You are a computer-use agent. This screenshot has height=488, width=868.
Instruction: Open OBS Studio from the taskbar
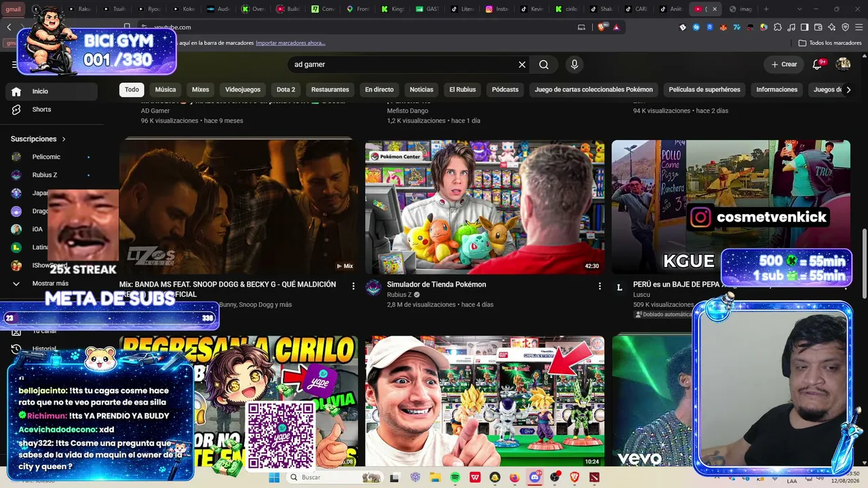coord(555,477)
